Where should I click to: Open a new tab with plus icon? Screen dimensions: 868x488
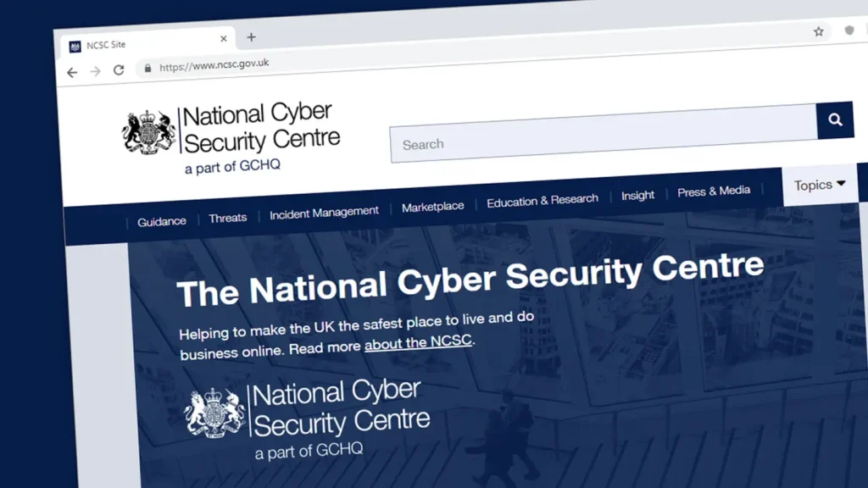[x=251, y=37]
